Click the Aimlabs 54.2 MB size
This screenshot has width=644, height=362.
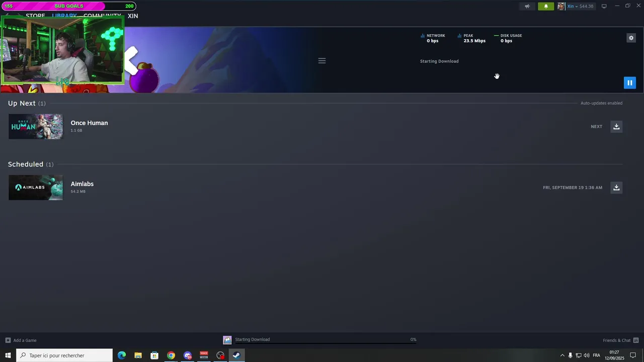click(78, 192)
